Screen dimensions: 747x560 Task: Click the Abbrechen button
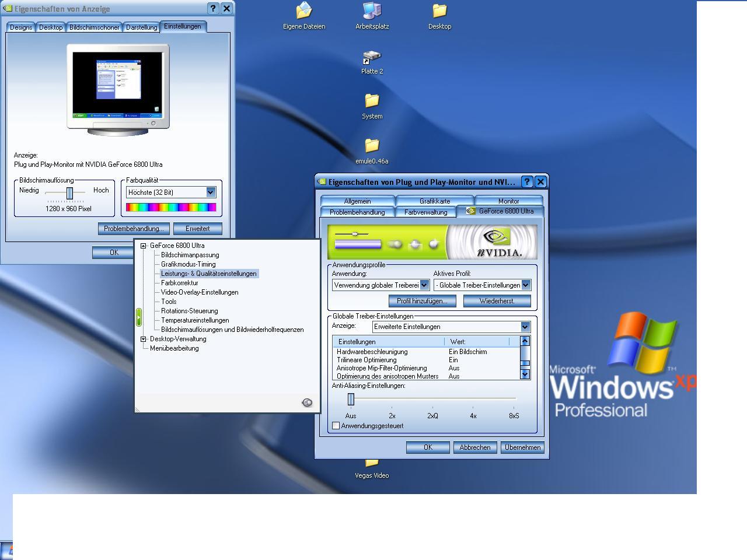pyautogui.click(x=475, y=447)
